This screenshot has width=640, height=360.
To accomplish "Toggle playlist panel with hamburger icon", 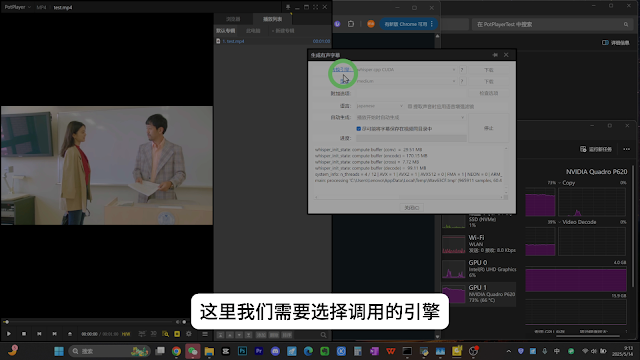I will coord(205,334).
